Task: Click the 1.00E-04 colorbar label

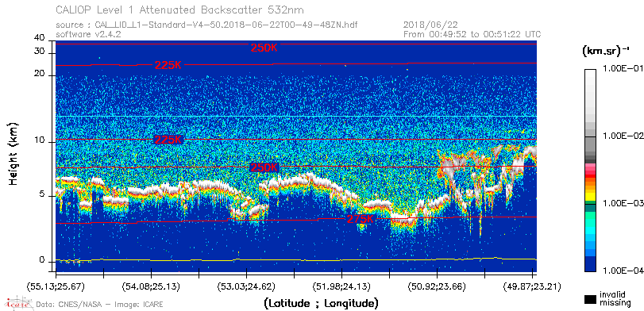Action: click(x=621, y=271)
